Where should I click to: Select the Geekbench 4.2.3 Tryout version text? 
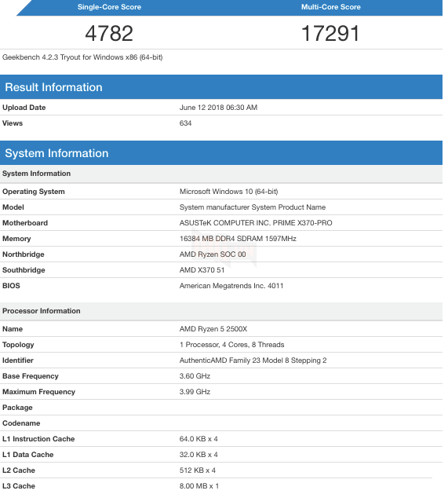tap(83, 58)
